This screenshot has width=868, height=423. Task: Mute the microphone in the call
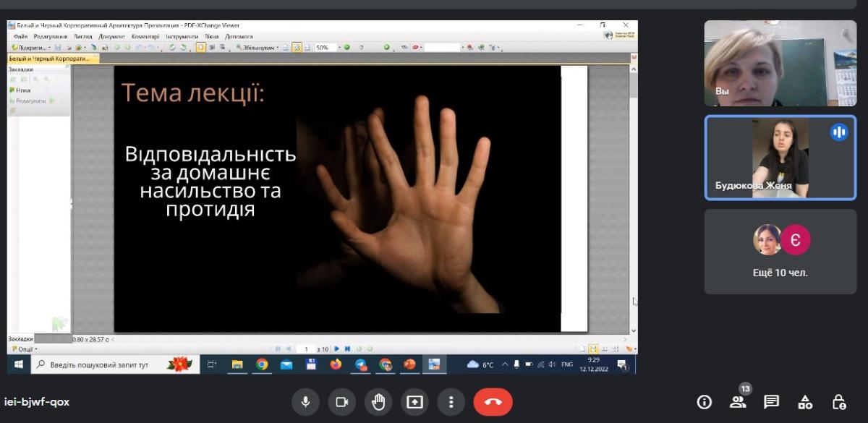pyautogui.click(x=306, y=402)
